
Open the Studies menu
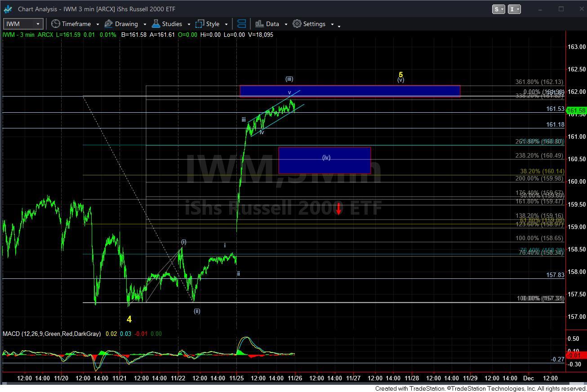coord(167,24)
